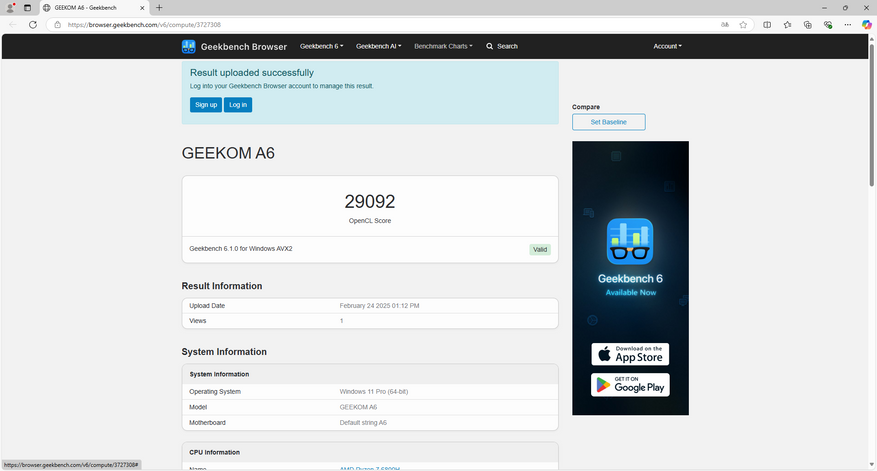Expand the Benchmark Charts dropdown
The image size is (877, 471).
443,46
